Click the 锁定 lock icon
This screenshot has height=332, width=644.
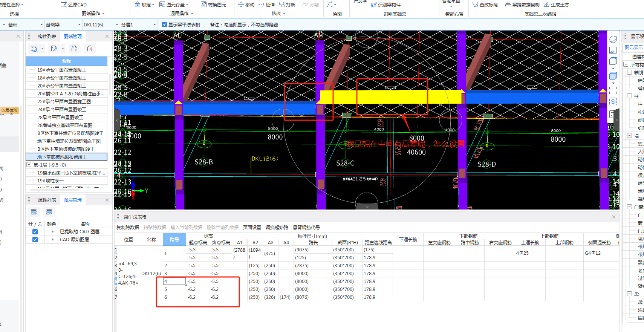[138, 5]
